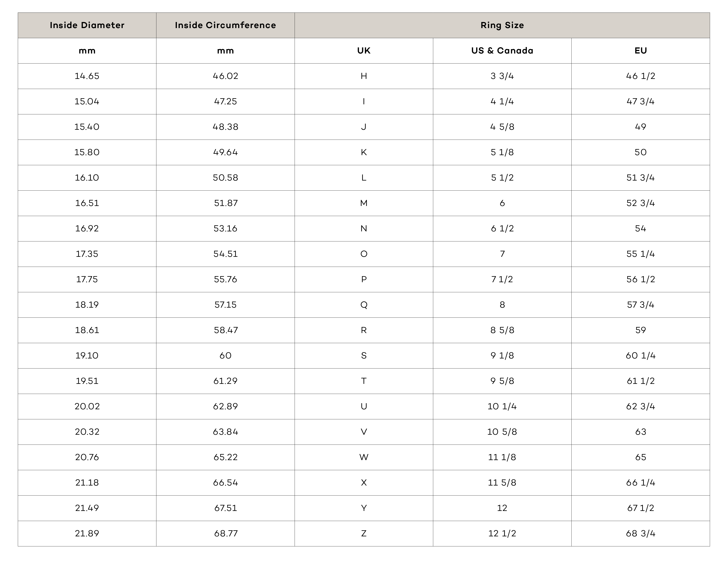Viewport: 728px width, 583px height.
Task: Select the US & Canada sub-header cell
Action: click(502, 51)
